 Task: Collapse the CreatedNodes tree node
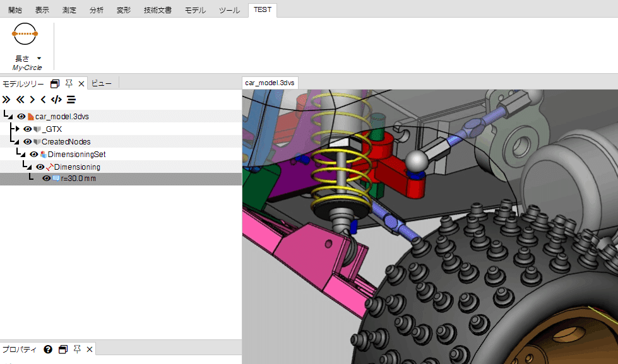(16, 142)
